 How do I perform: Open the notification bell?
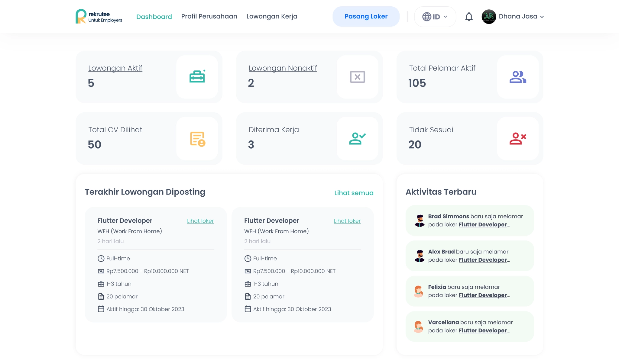coord(469,17)
